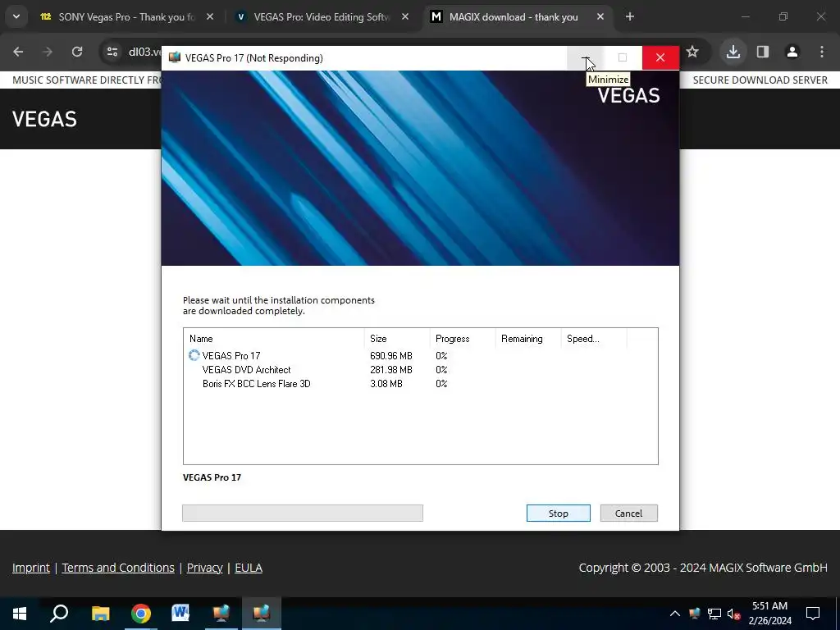Click the VEGAS installer title bar icon
840x630 pixels.
tap(175, 58)
